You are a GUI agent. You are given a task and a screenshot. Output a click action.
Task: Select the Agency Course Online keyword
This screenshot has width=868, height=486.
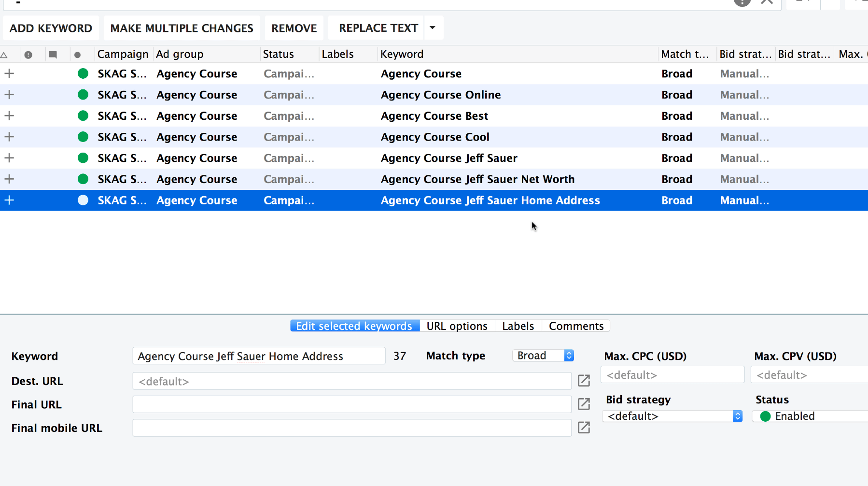tap(441, 95)
